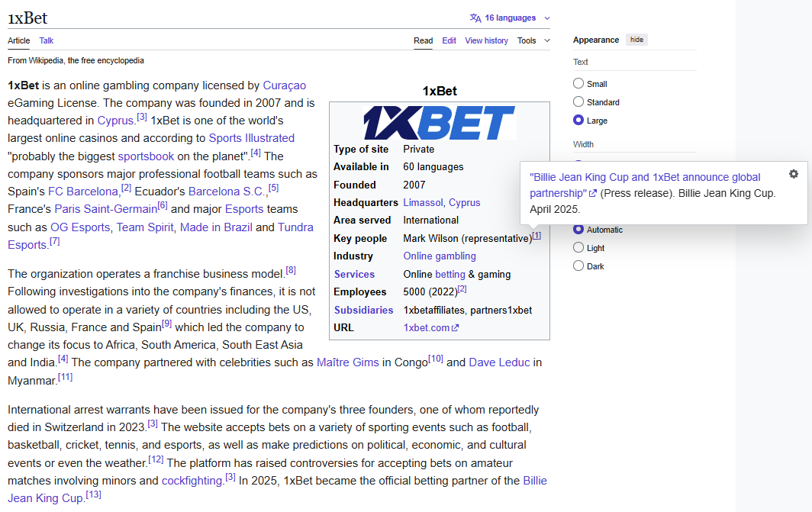Select the Read tab
Screen dimensions: 812x512
(423, 40)
